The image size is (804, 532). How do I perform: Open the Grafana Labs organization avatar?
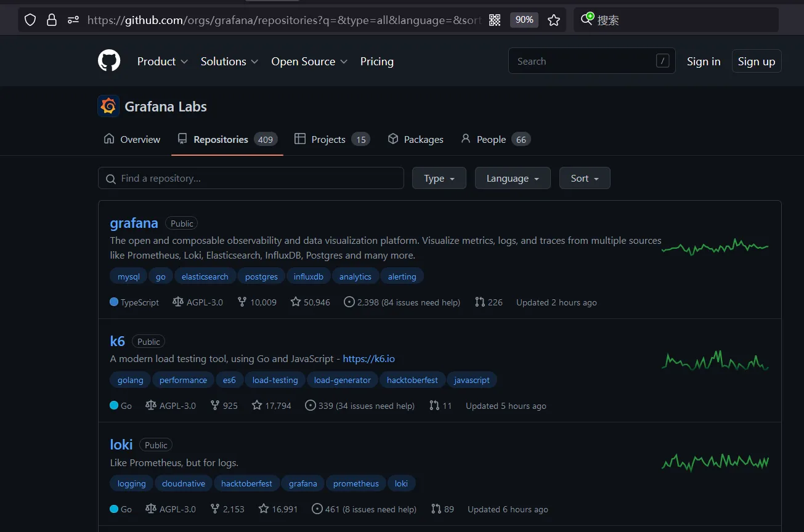(x=108, y=106)
